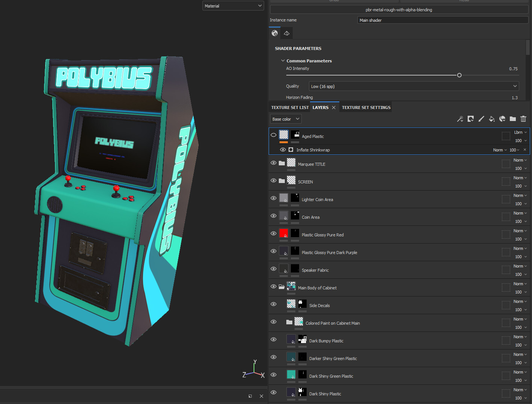This screenshot has height=404, width=532.
Task: Click geometry mask box on Coin Area layer
Action: [506, 217]
